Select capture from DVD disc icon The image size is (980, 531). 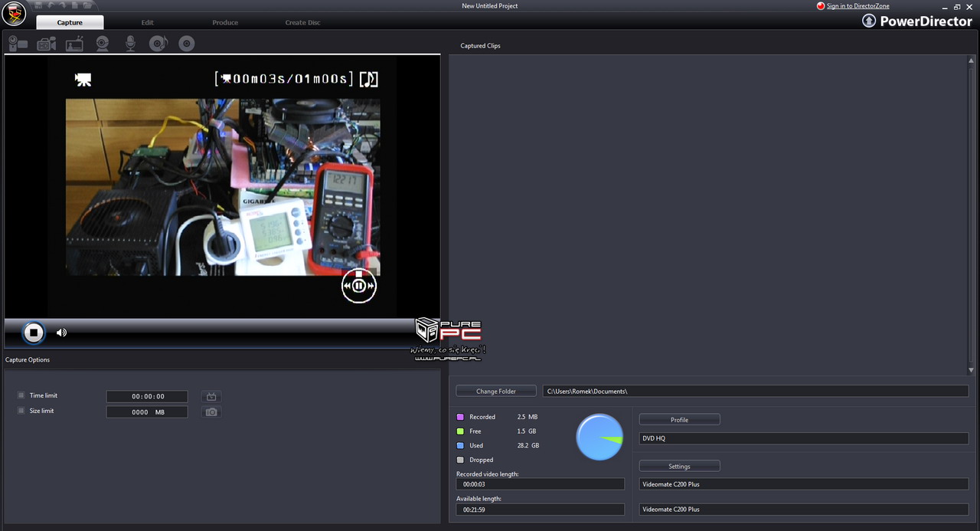[187, 44]
